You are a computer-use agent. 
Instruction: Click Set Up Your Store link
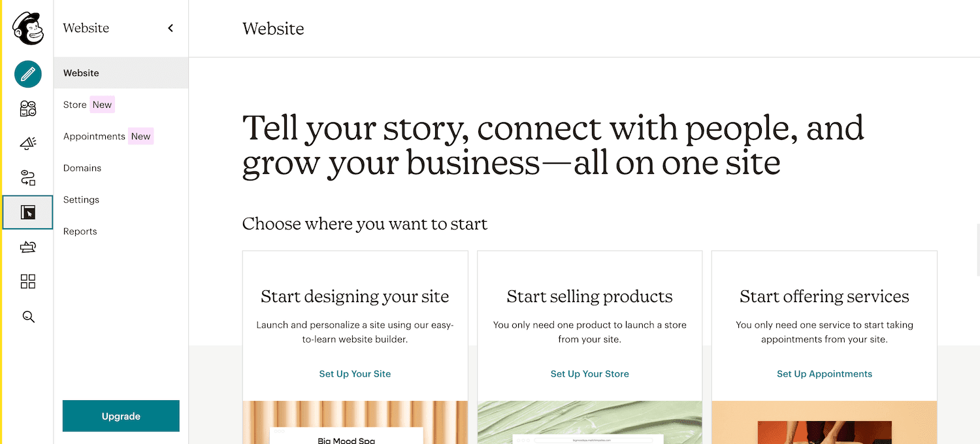[589, 373]
